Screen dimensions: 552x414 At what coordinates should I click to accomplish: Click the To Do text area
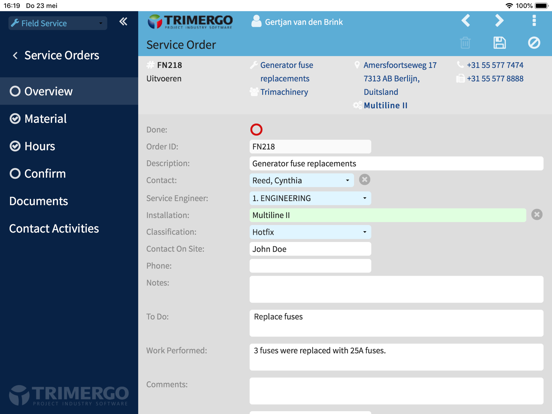pyautogui.click(x=396, y=323)
